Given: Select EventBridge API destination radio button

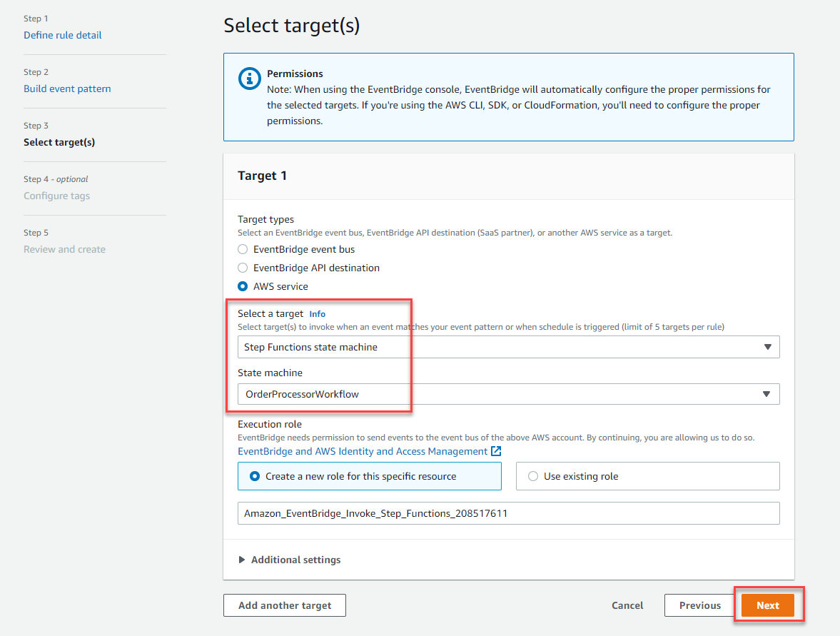Looking at the screenshot, I should pos(243,268).
